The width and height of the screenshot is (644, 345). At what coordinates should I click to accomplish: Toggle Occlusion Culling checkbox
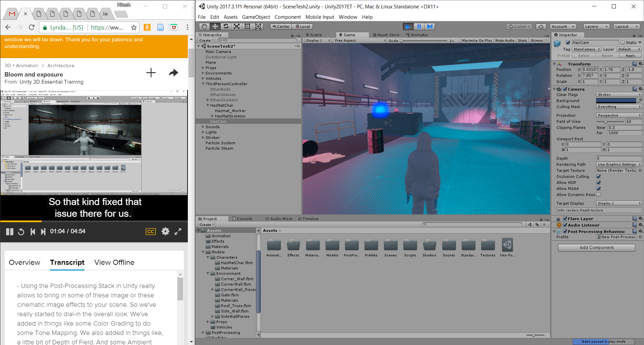coord(598,177)
